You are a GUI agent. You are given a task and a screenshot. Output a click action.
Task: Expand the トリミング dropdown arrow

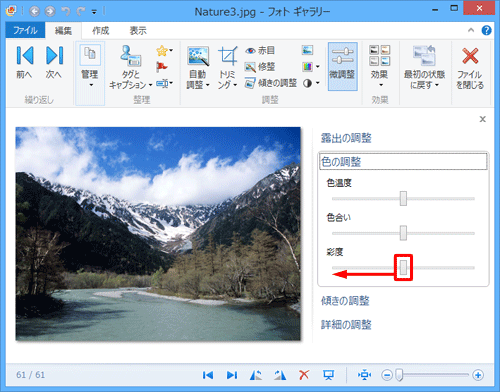click(x=235, y=85)
